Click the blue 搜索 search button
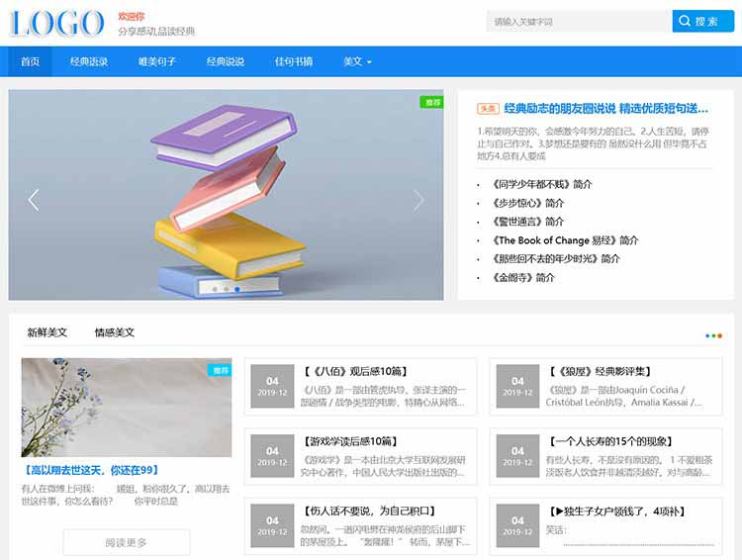This screenshot has height=560, width=742. (696, 22)
